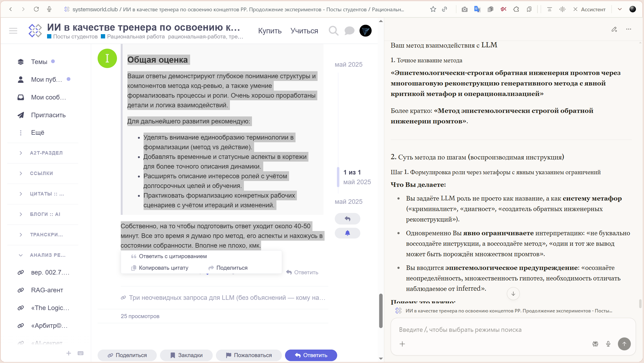This screenshot has height=363, width=644.
Task: Click timeline reply arrow button
Action: (347, 219)
